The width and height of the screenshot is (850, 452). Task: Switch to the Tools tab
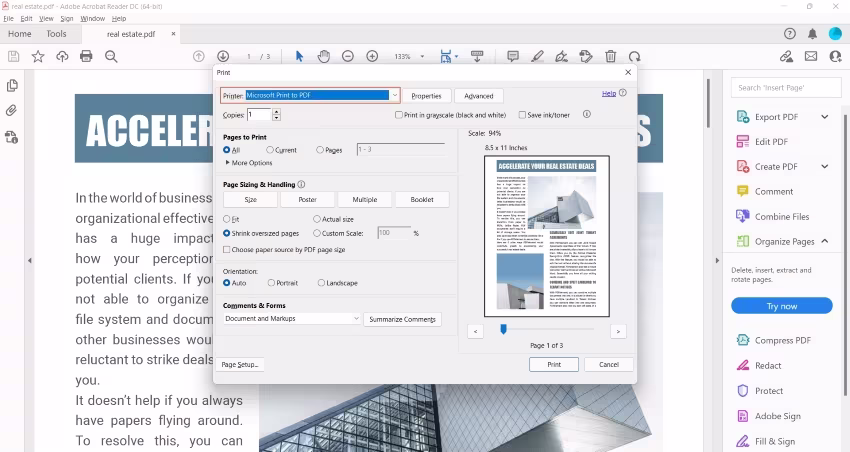pos(56,34)
